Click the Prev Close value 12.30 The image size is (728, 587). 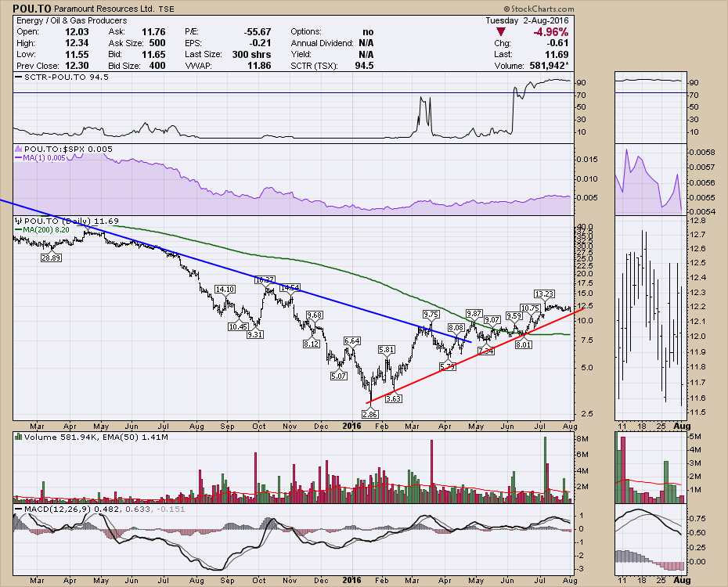pyautogui.click(x=77, y=66)
